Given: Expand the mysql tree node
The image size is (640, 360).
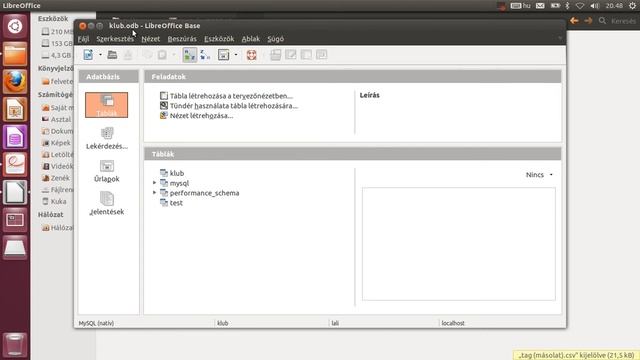Looking at the screenshot, I should 155,183.
